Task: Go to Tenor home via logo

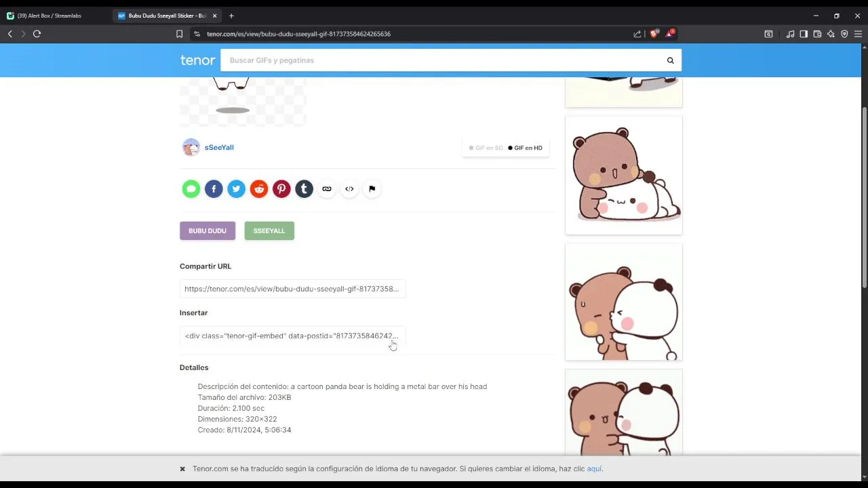Action: (x=197, y=60)
